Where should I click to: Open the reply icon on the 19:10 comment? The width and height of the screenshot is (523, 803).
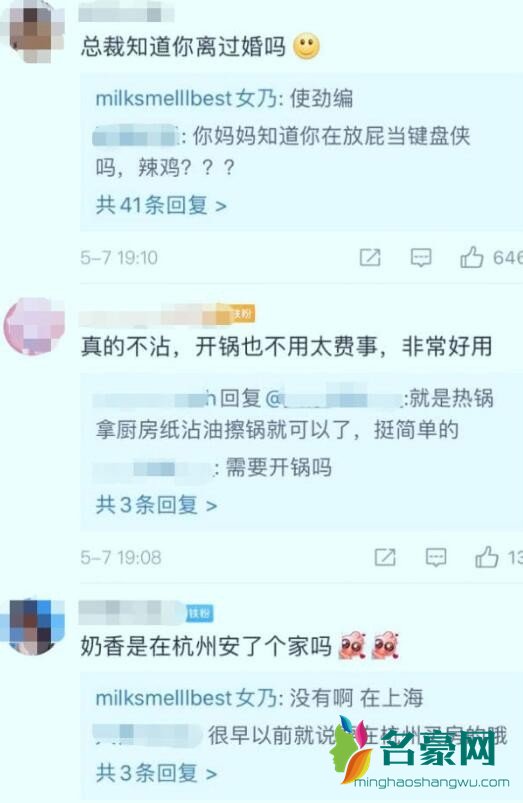point(421,258)
